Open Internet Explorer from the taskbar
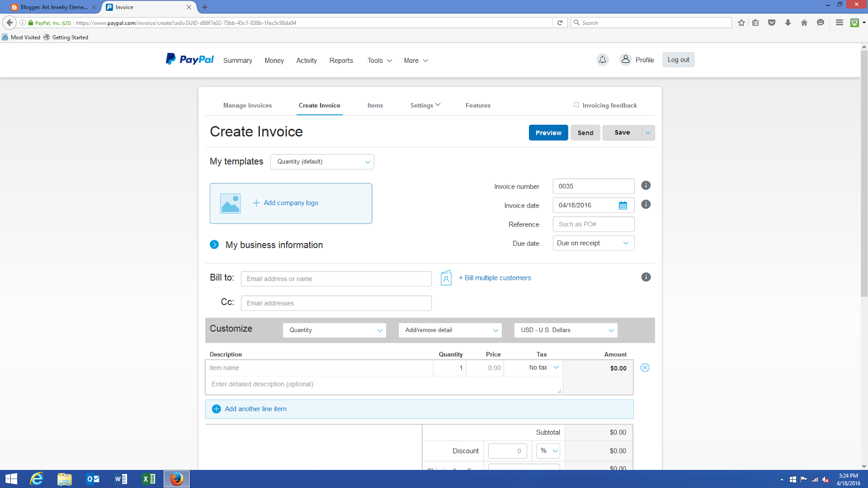Viewport: 868px width, 488px height. click(x=36, y=479)
